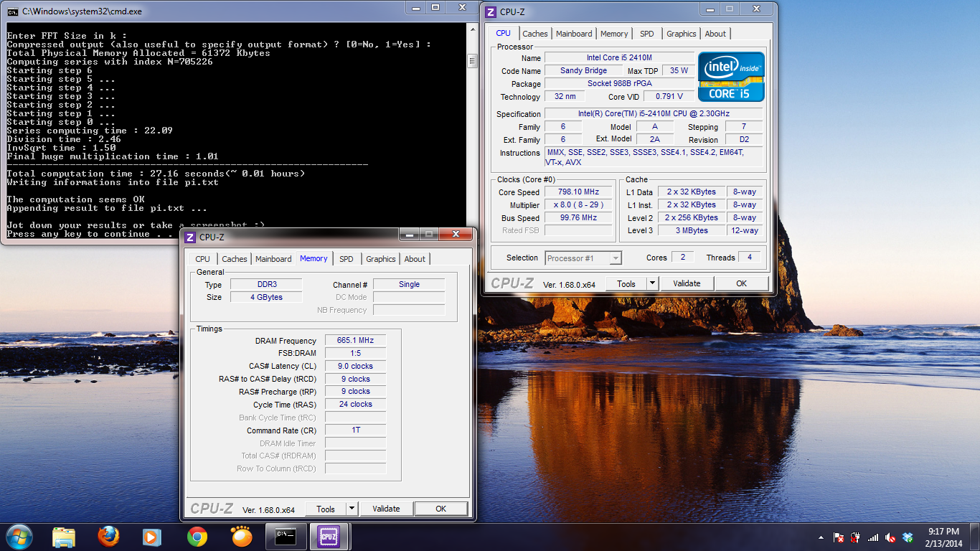The width and height of the screenshot is (980, 551).
Task: Click the power plug battery tray icon
Action: point(856,537)
